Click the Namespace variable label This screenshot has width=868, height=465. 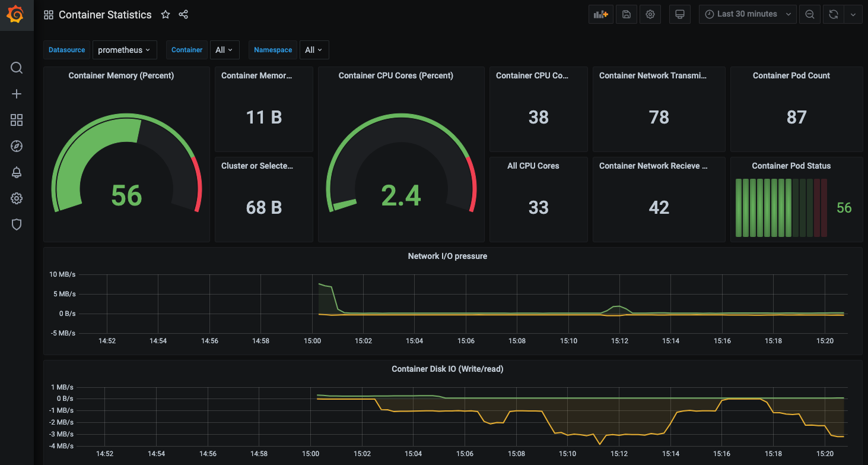(x=273, y=50)
